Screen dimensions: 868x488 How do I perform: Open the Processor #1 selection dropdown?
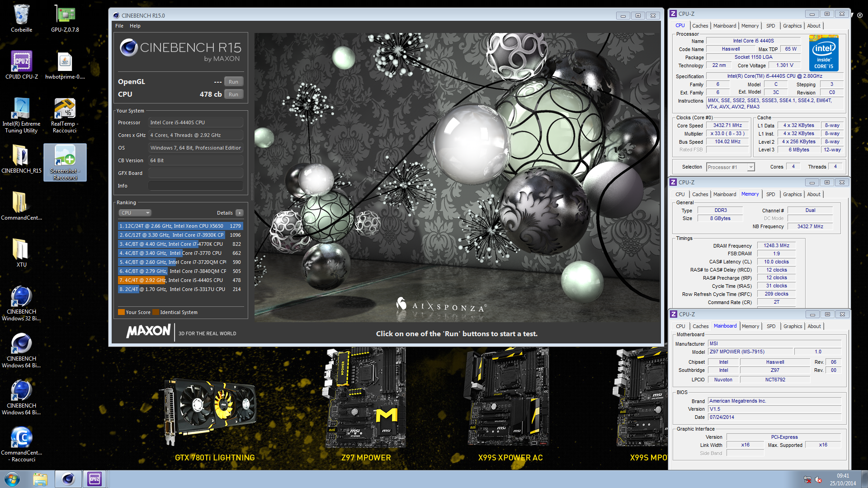pos(731,167)
